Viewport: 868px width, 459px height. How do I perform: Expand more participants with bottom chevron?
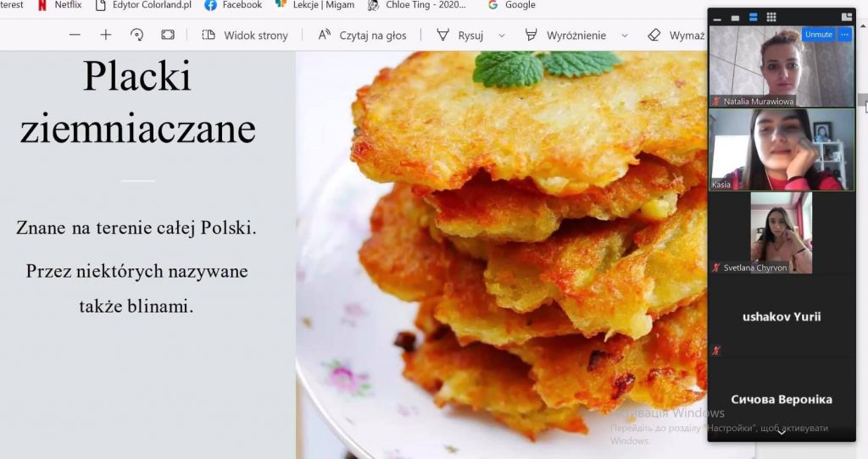tap(781, 432)
